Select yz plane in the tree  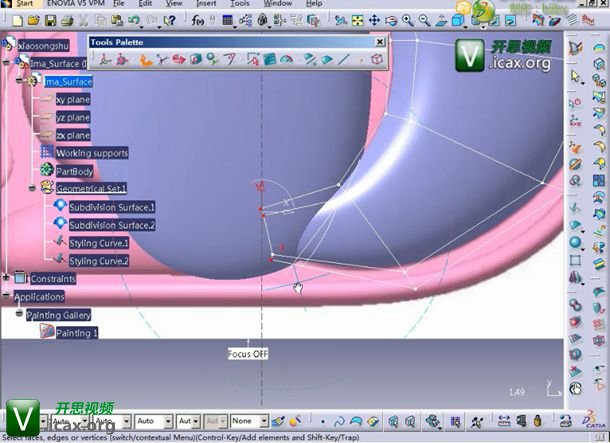click(x=73, y=117)
